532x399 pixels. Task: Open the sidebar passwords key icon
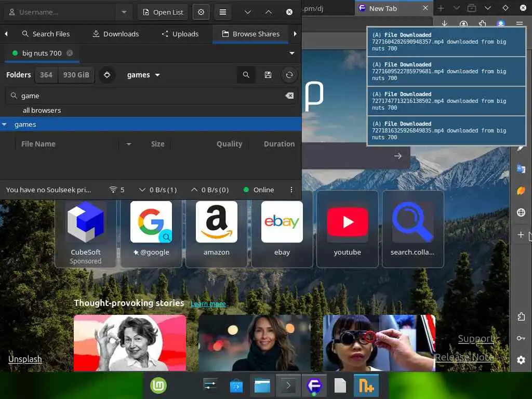coord(521,338)
